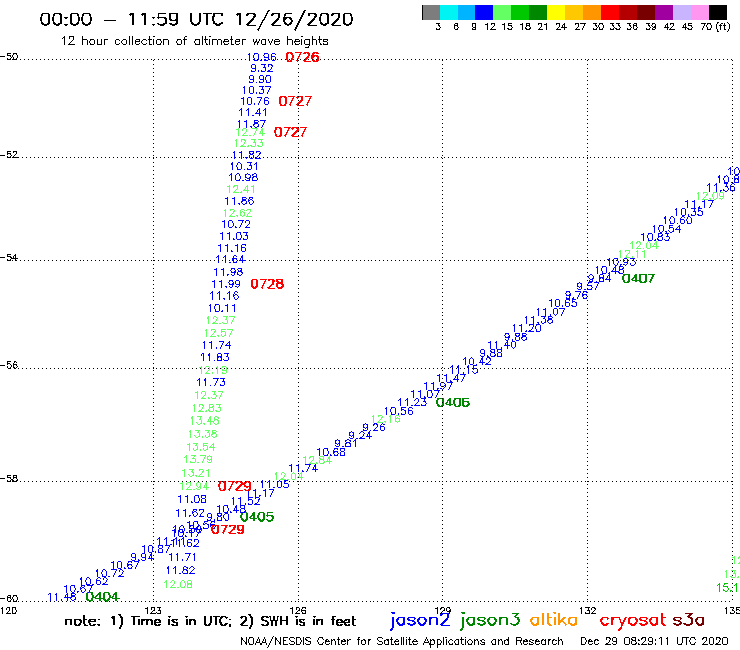Viewport: 740px width, 650px height.
Task: Click the black 70 ft legend swatch
Action: click(718, 12)
